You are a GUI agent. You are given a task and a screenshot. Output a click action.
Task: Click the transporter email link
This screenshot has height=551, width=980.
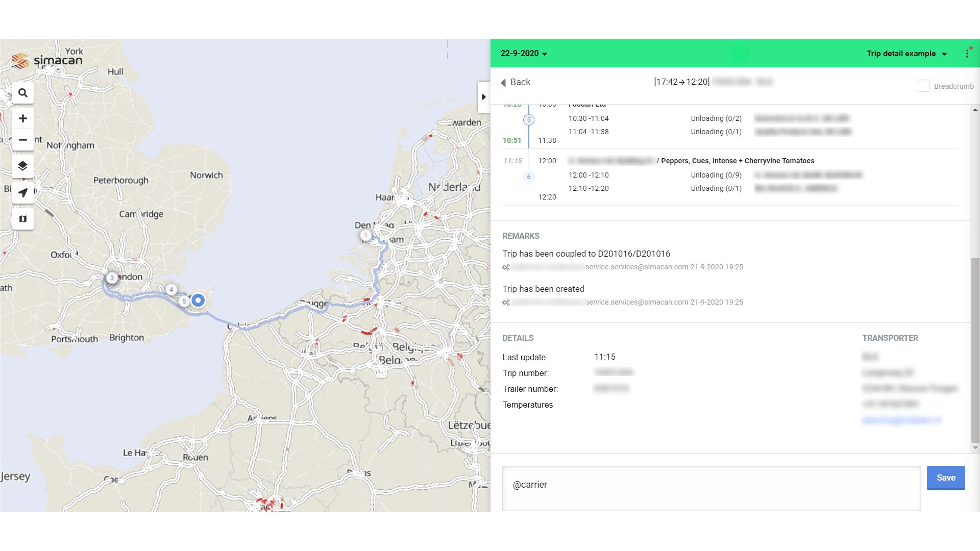click(901, 420)
